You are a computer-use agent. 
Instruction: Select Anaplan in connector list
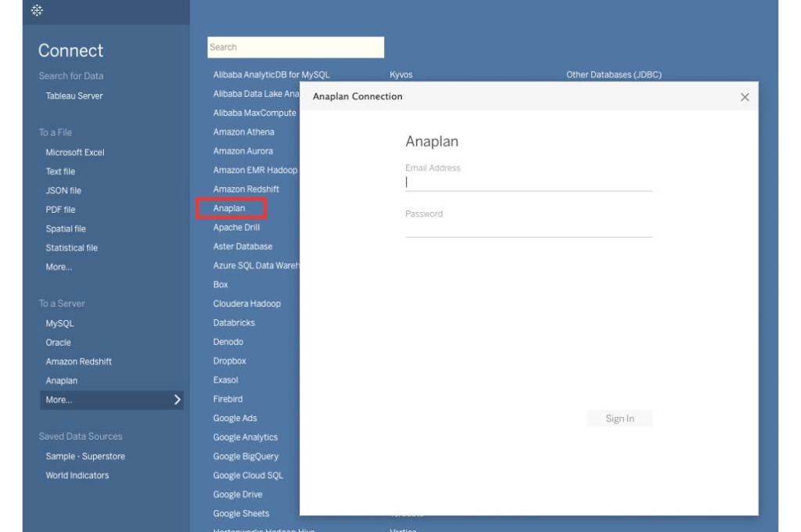(x=229, y=208)
